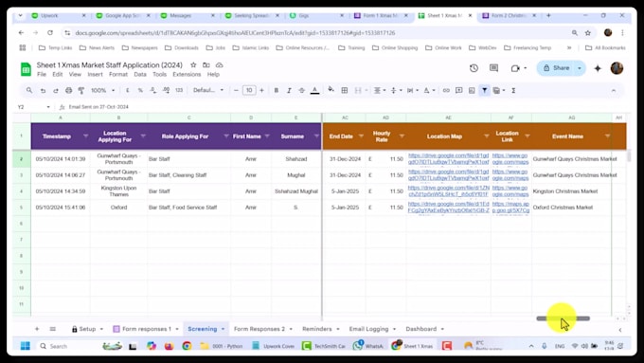644x363 pixels.
Task: Open the Insert menu
Action: 95,75
